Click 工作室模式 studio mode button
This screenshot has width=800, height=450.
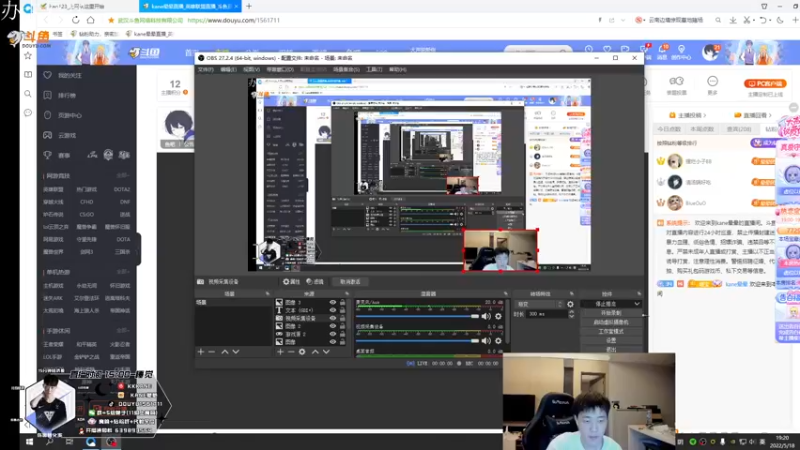click(611, 332)
